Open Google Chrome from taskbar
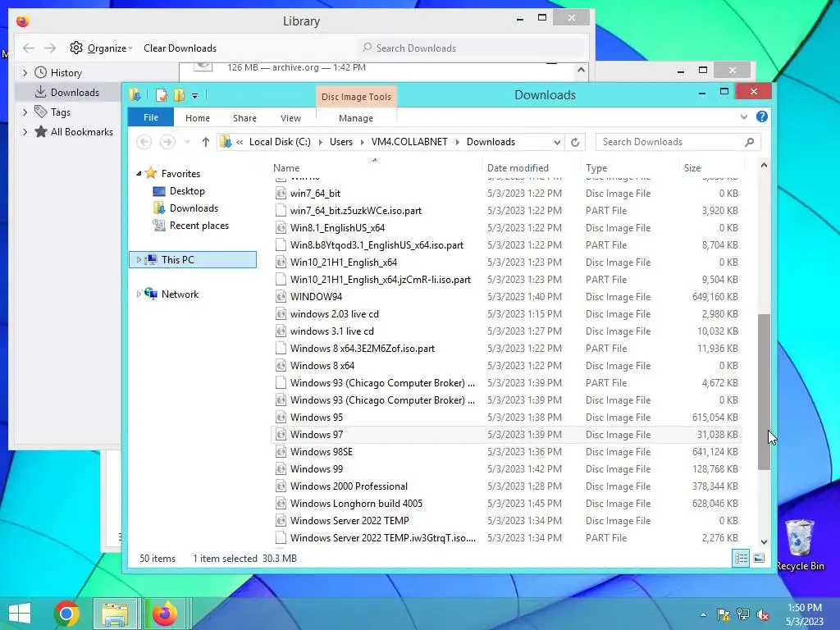This screenshot has height=630, width=840. (66, 614)
